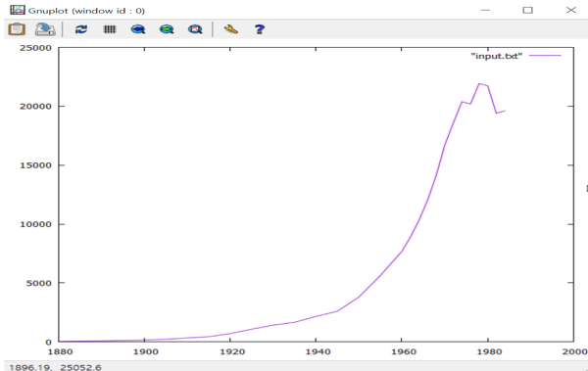Toggle the grid lines on the plot
The image size is (588, 371).
tap(110, 29)
